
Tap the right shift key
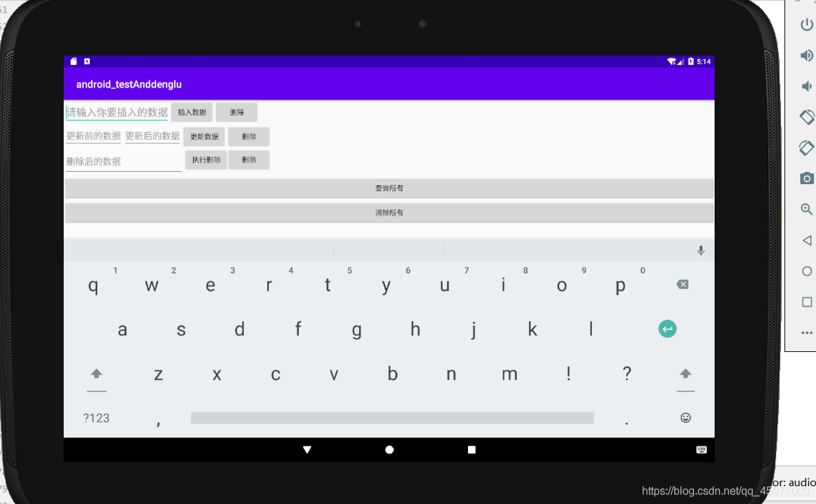point(685,374)
